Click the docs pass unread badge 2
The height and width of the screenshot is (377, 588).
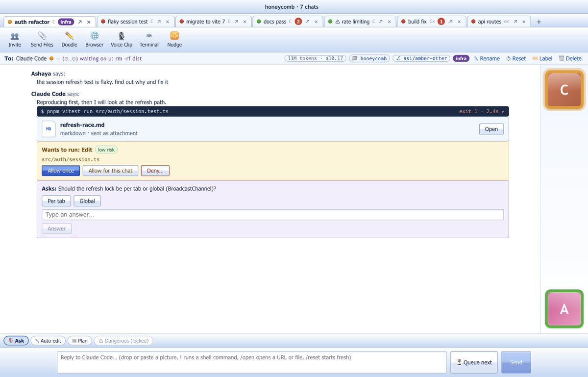(x=298, y=22)
